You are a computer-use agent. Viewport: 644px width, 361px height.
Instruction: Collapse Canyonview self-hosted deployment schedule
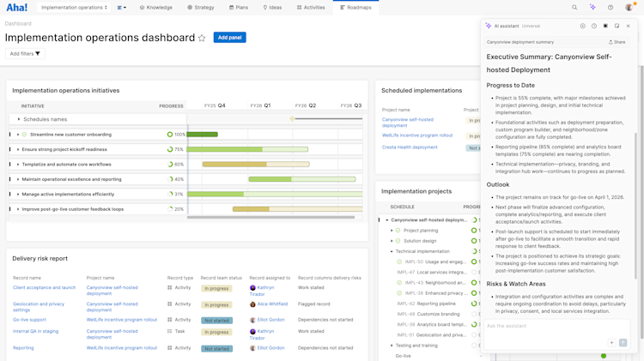(x=387, y=220)
